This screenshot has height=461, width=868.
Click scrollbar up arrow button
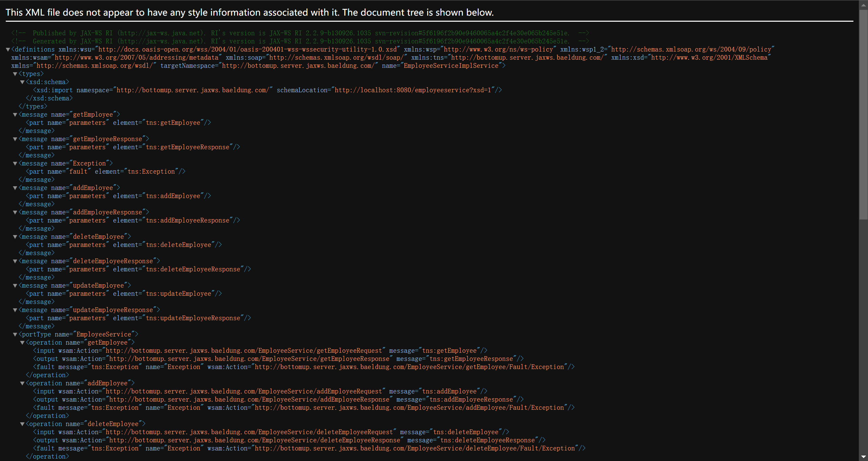pos(863,5)
